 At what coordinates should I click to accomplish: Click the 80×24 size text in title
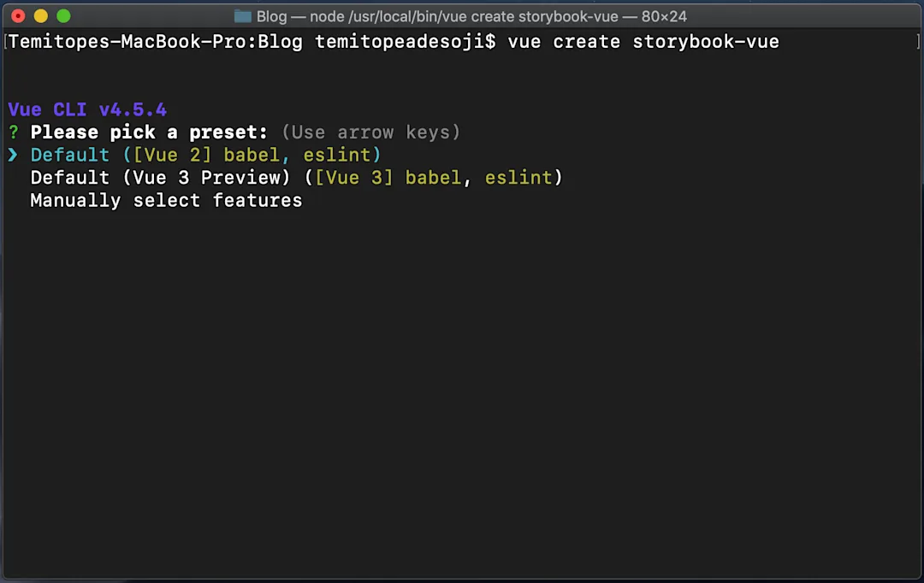[664, 16]
